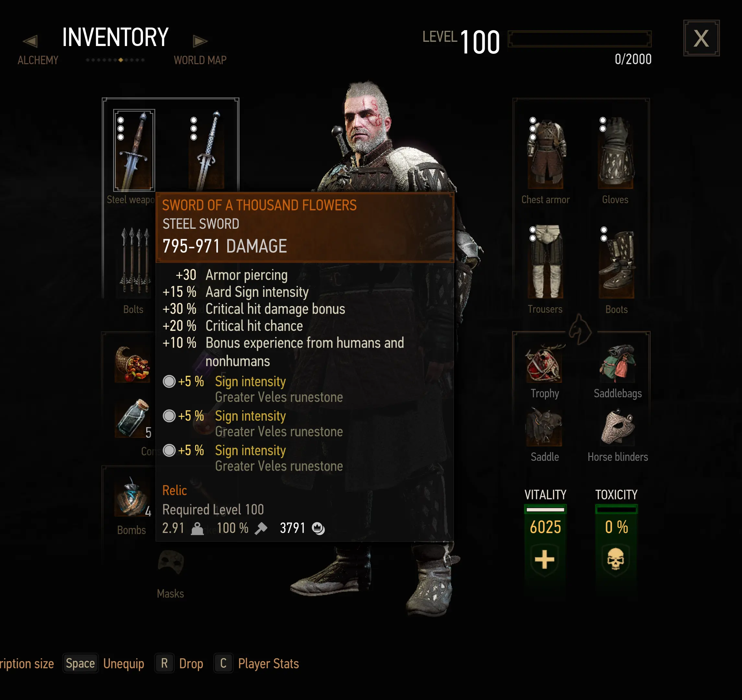Select the Horse blinders mask item

[618, 427]
